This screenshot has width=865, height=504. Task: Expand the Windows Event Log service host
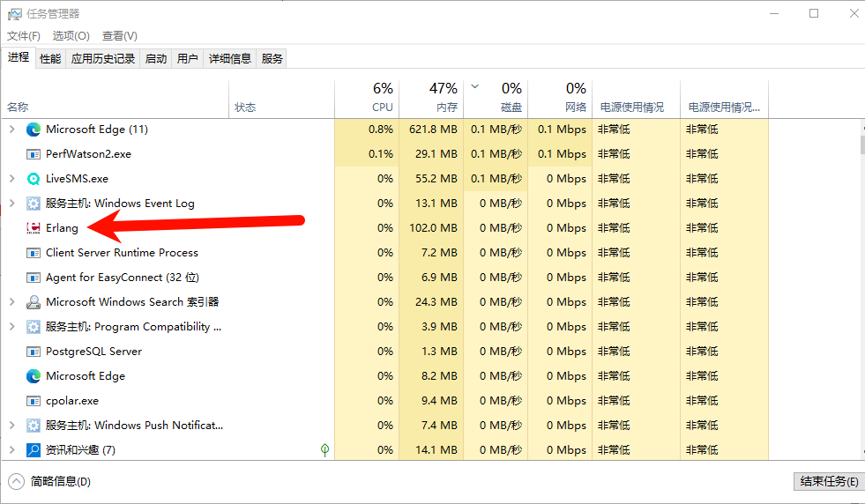(11, 204)
